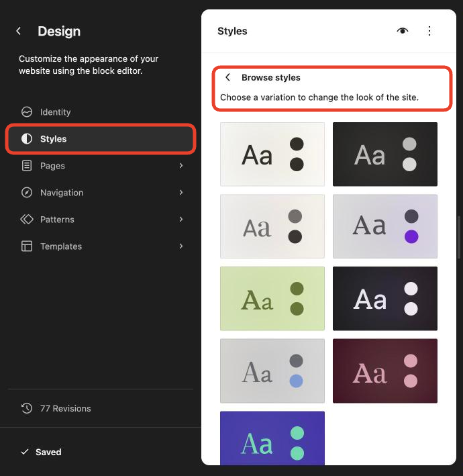Go back from Browse styles

[x=228, y=77]
